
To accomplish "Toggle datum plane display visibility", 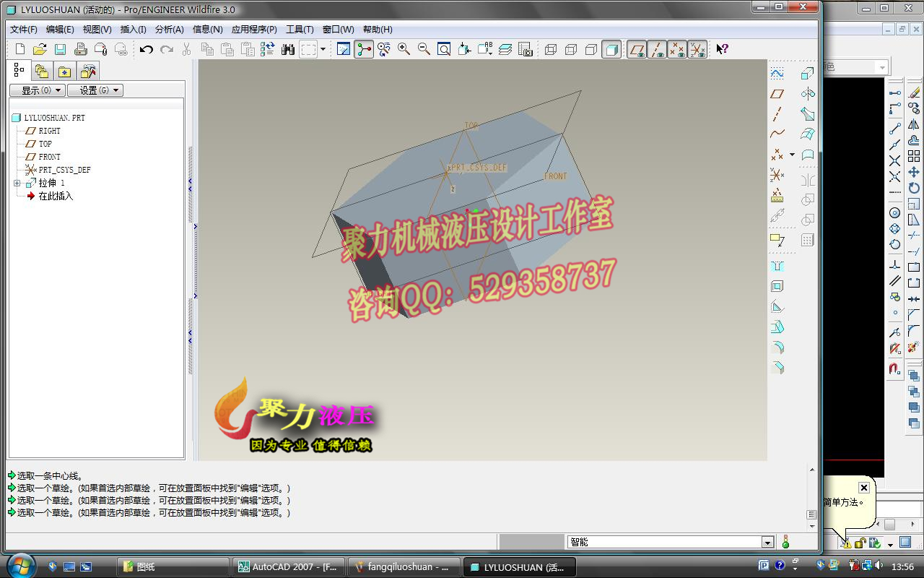I will 637,49.
